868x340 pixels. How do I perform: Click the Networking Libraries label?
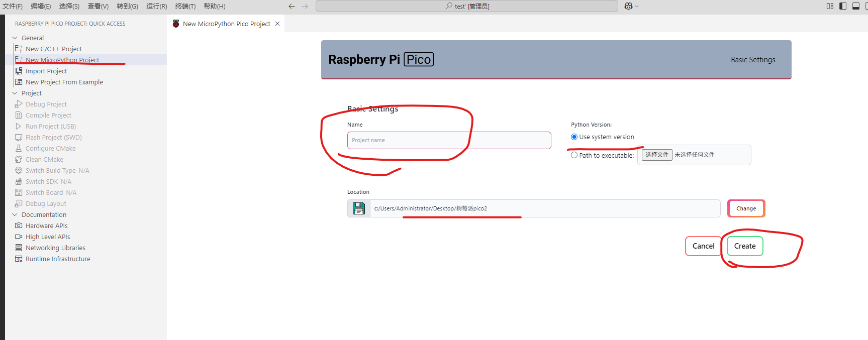pyautogui.click(x=55, y=248)
